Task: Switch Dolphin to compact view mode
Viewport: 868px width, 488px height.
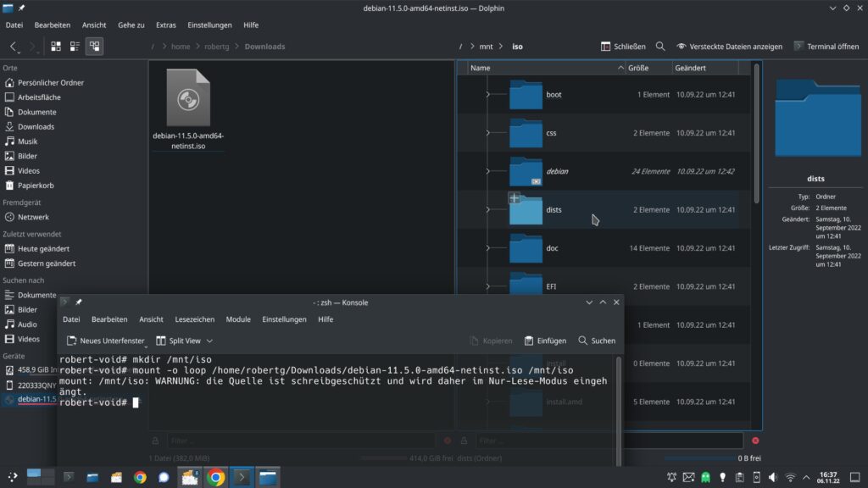Action: (75, 47)
